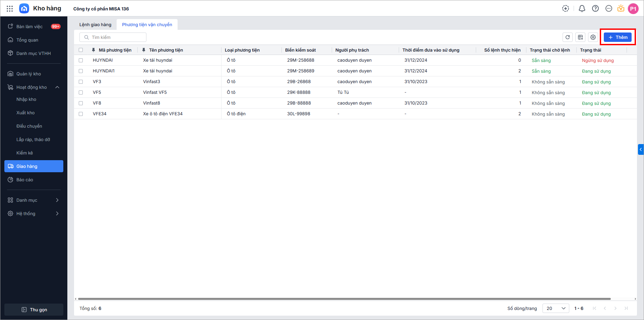The height and width of the screenshot is (320, 644).
Task: Check the VFE34 row checkbox
Action: coord(81,114)
